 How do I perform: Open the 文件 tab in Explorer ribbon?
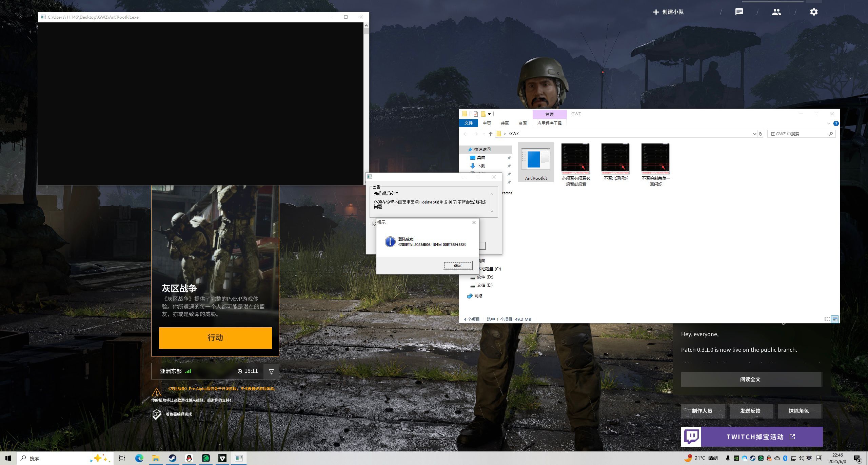[x=469, y=123]
